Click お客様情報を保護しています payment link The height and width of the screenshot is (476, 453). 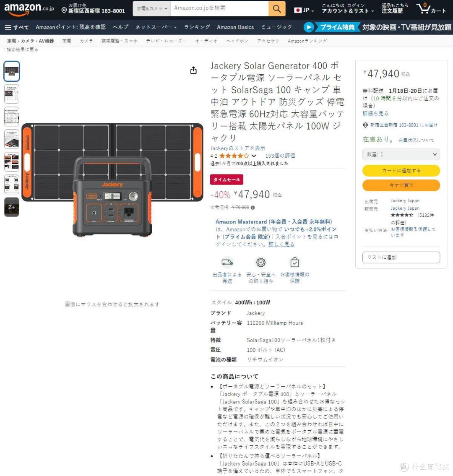[x=413, y=232]
